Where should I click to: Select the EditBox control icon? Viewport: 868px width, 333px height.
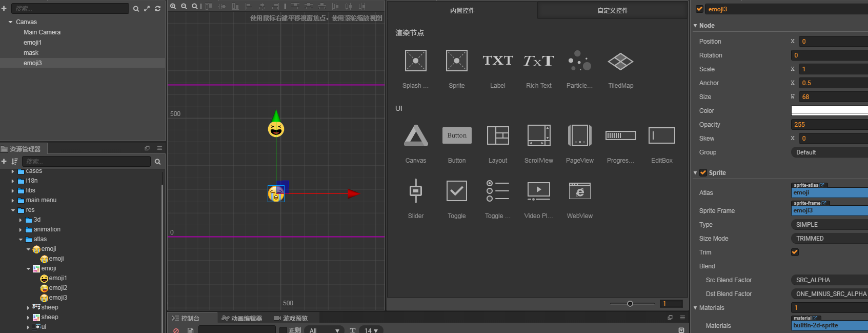click(662, 135)
